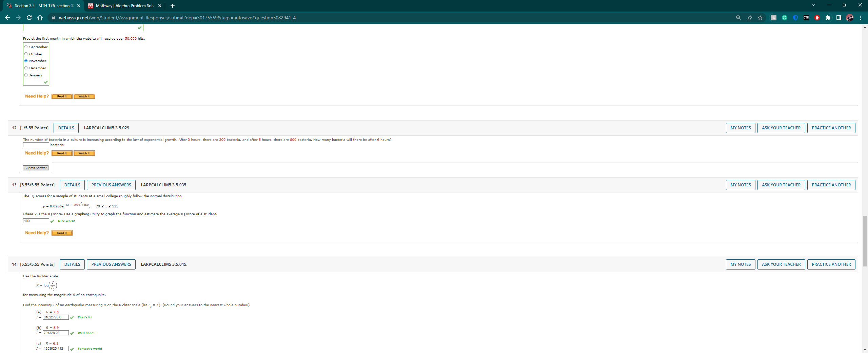
Task: Focus the bacteria answer input field
Action: tap(36, 145)
